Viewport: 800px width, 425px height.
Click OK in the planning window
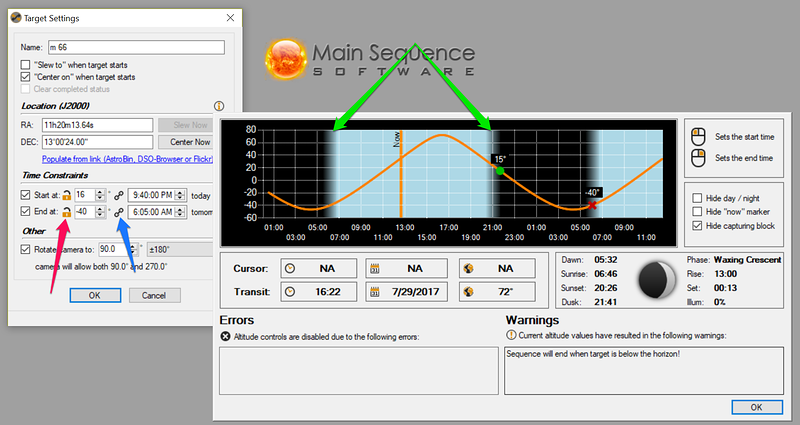757,407
